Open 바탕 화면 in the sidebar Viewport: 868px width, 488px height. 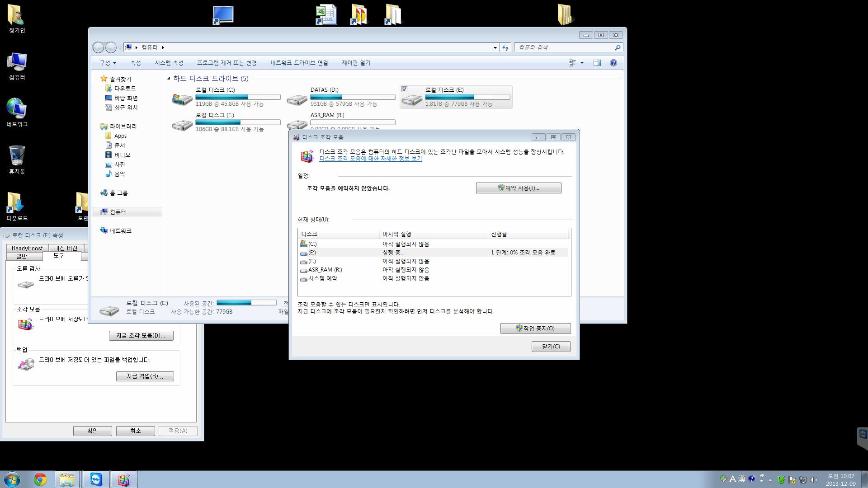point(126,98)
